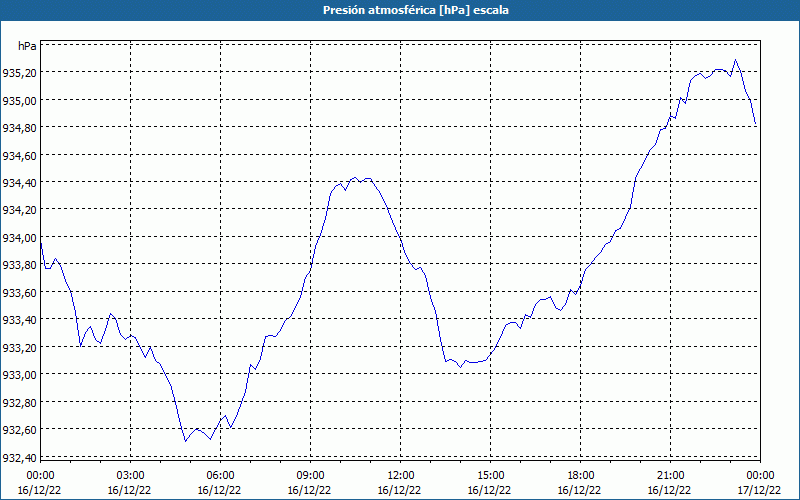Click the 934,20 axis value
Screen dimensions: 800x500
tap(19, 210)
